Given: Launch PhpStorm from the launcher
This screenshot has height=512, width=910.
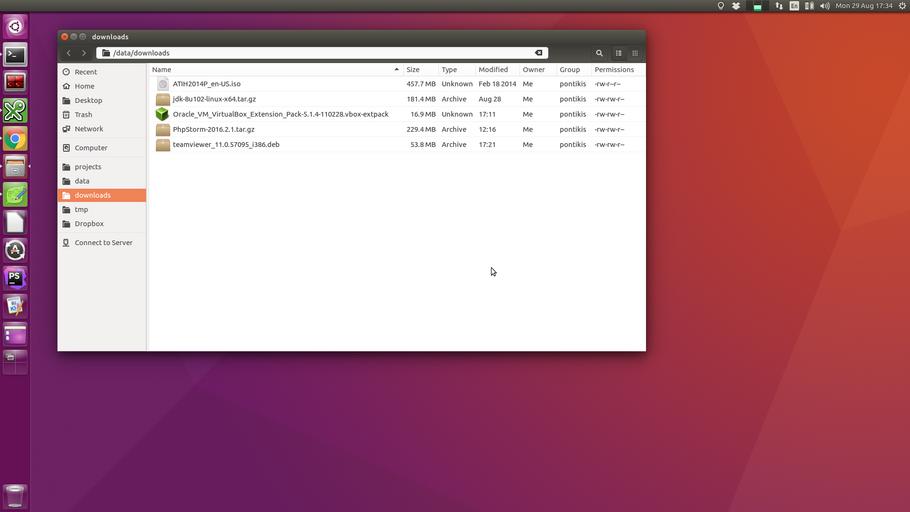Looking at the screenshot, I should [x=15, y=278].
